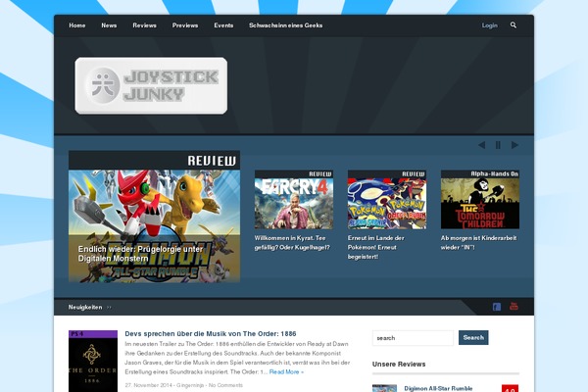This screenshot has width=588, height=392.
Task: Pause the review slider
Action: [498, 145]
